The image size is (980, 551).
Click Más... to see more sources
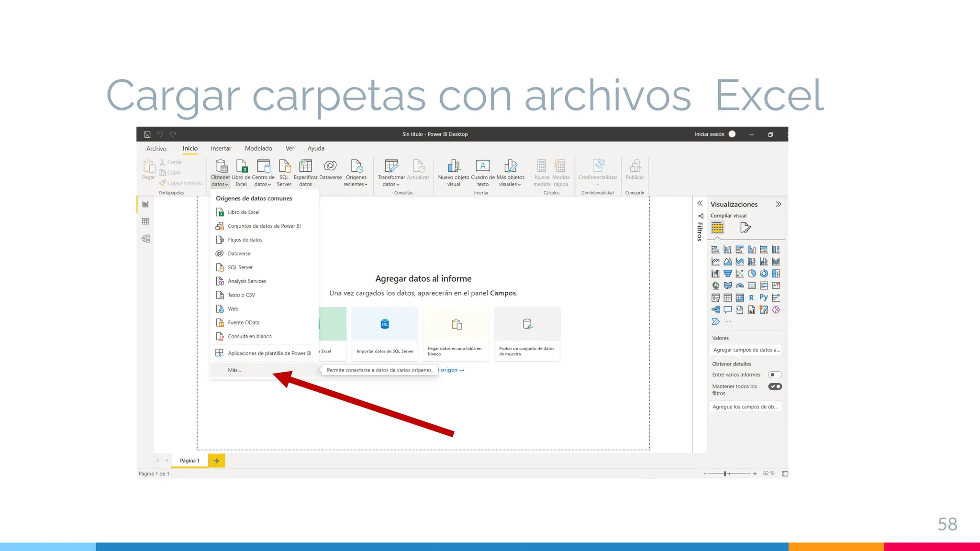264,370
